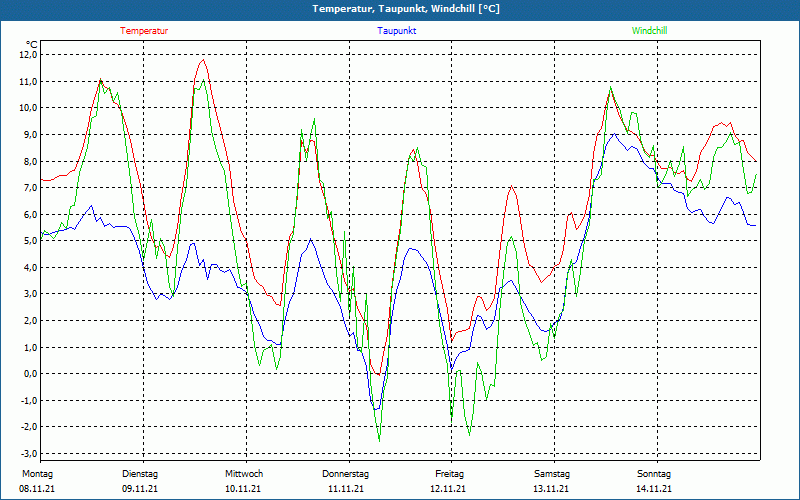Click the 12.11.21 date label
800x500 pixels.
tap(448, 489)
